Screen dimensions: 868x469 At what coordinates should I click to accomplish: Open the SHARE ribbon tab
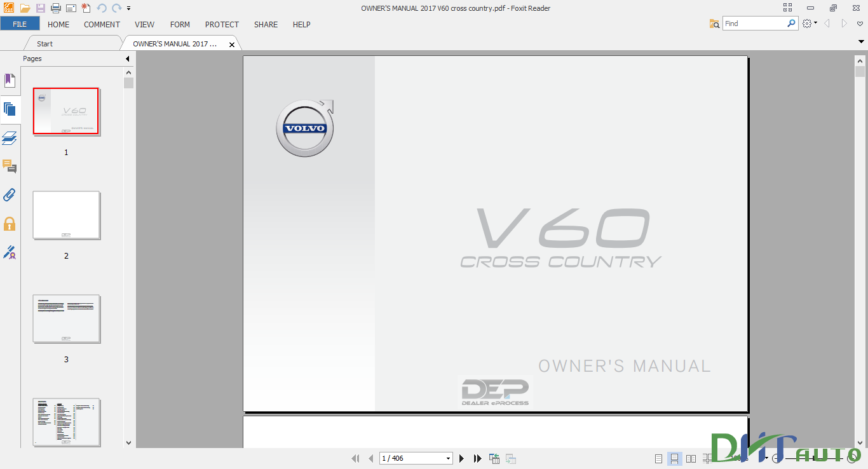point(266,24)
